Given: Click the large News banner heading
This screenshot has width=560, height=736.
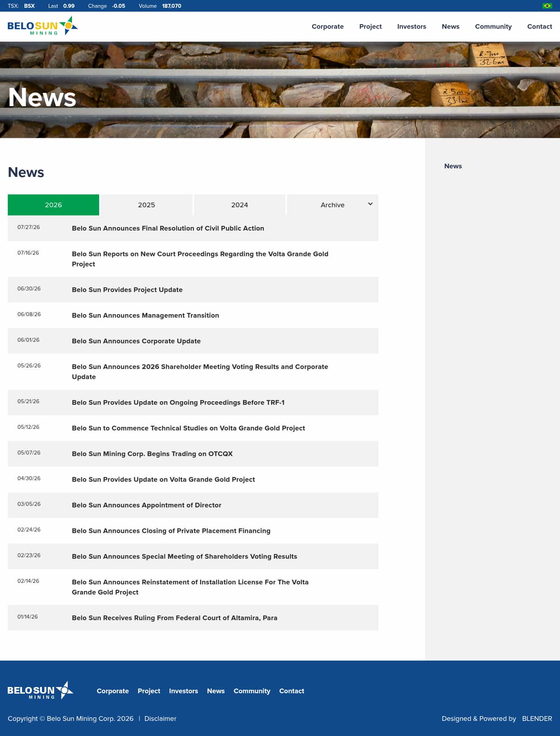Looking at the screenshot, I should click(x=42, y=97).
